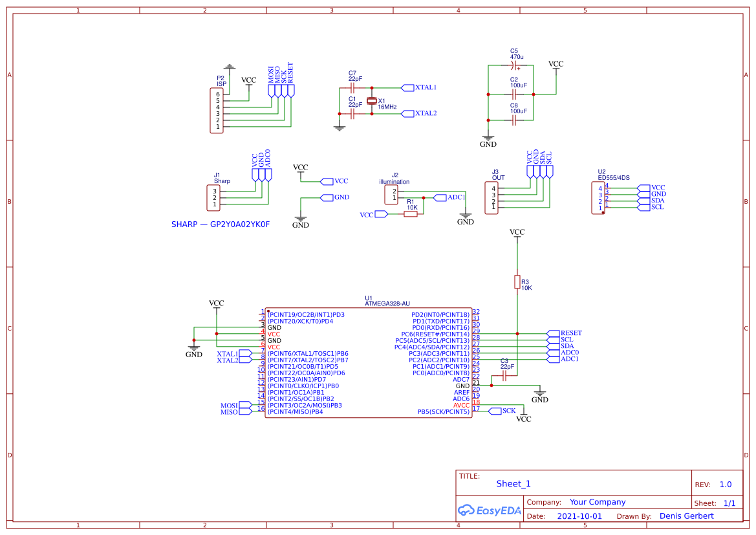Image resolution: width=756 pixels, height=535 pixels.
Task: Select the ATMEGA328-AU chip symbol U1
Action: coord(369,362)
